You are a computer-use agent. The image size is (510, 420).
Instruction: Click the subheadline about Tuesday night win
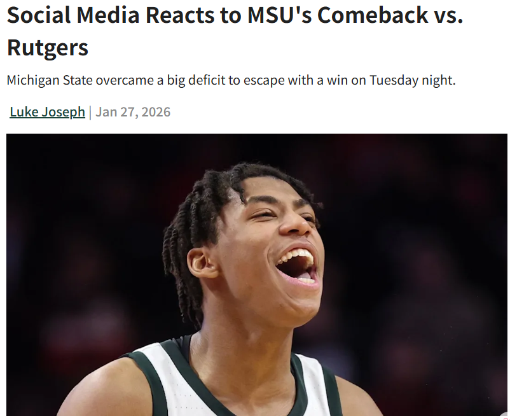[231, 80]
